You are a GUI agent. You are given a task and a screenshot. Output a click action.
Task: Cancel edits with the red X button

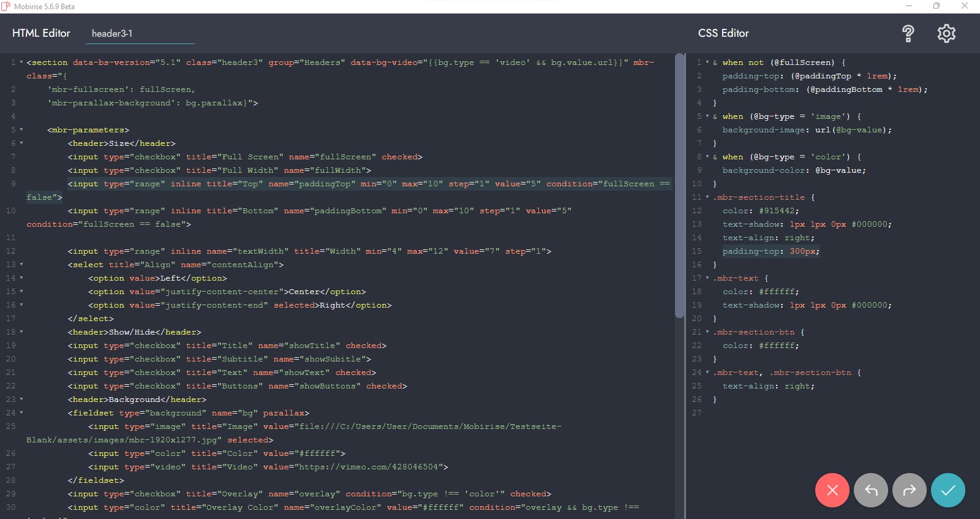pos(832,490)
